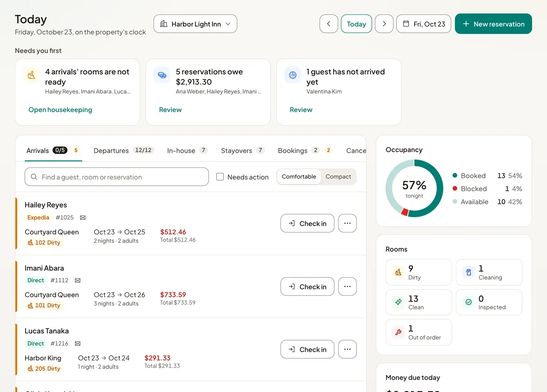The height and width of the screenshot is (392, 547).
Task: Jump to Today button
Action: (356, 24)
